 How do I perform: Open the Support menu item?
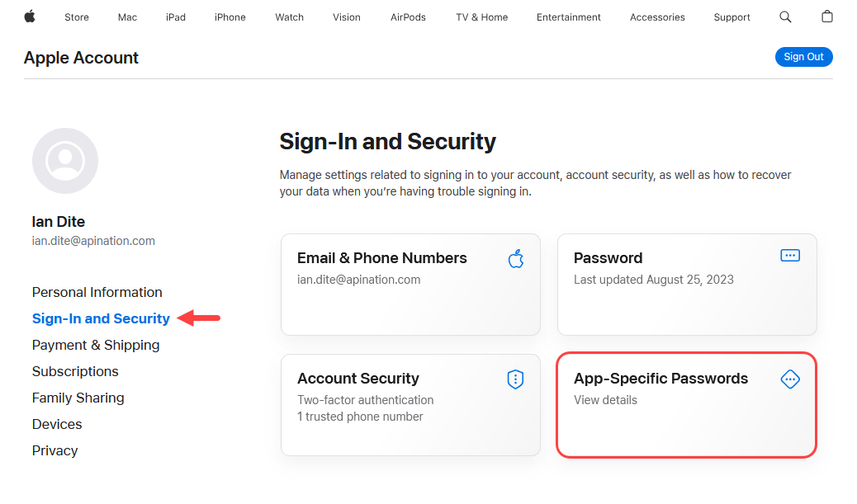[x=732, y=17]
